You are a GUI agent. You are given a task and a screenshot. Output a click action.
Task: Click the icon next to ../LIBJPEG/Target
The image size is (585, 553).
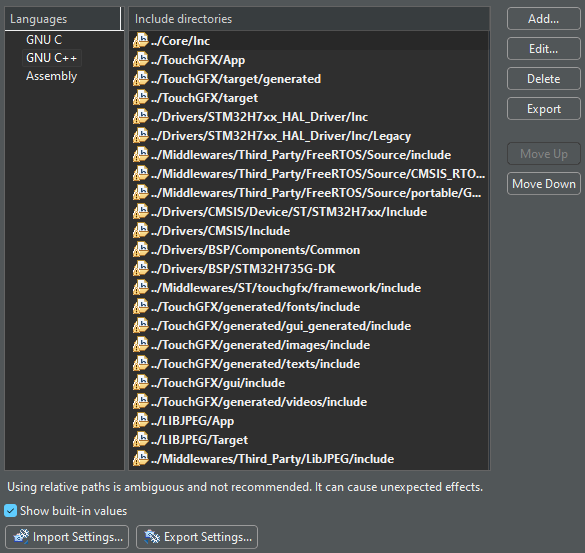141,440
